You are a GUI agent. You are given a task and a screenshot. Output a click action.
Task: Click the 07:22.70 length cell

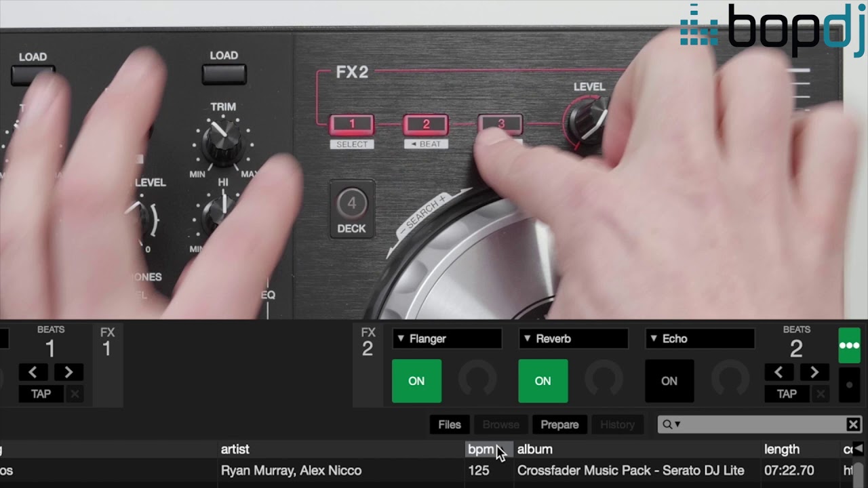tap(789, 470)
